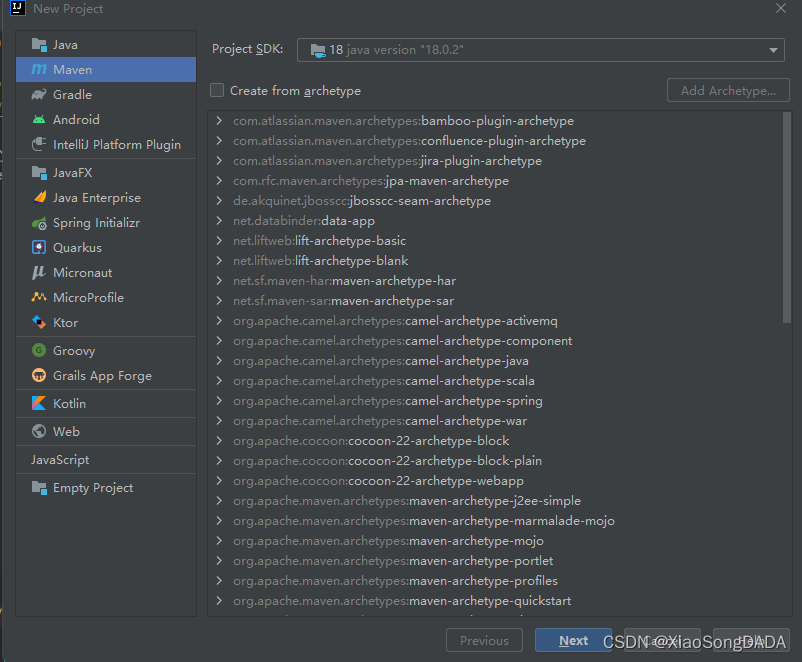Expand the maven-archetype-quickstart entry
802x662 pixels.
pos(219,601)
